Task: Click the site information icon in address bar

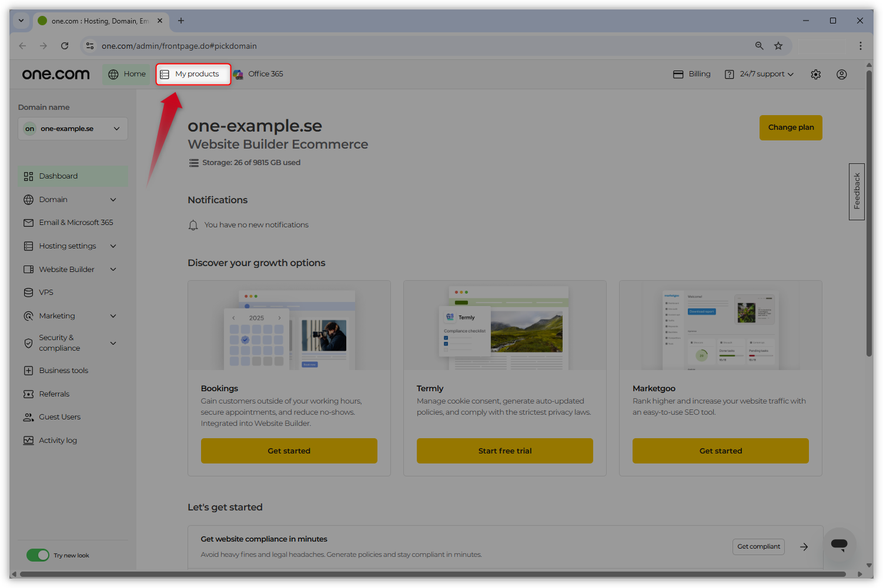Action: click(90, 46)
